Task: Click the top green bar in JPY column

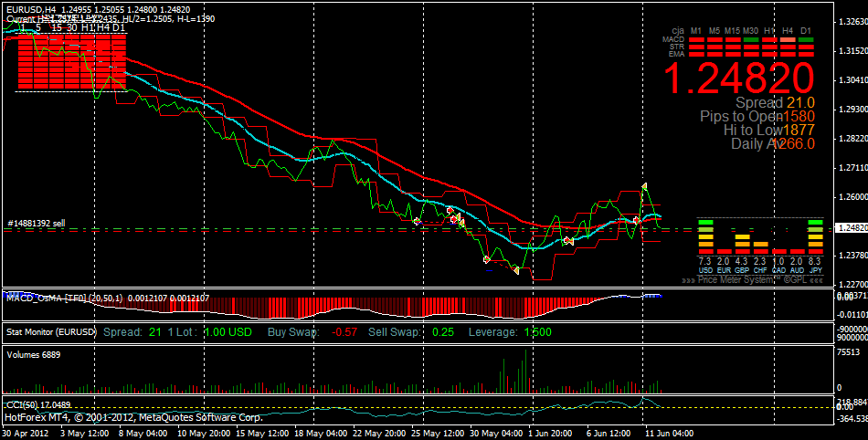Action: click(815, 222)
